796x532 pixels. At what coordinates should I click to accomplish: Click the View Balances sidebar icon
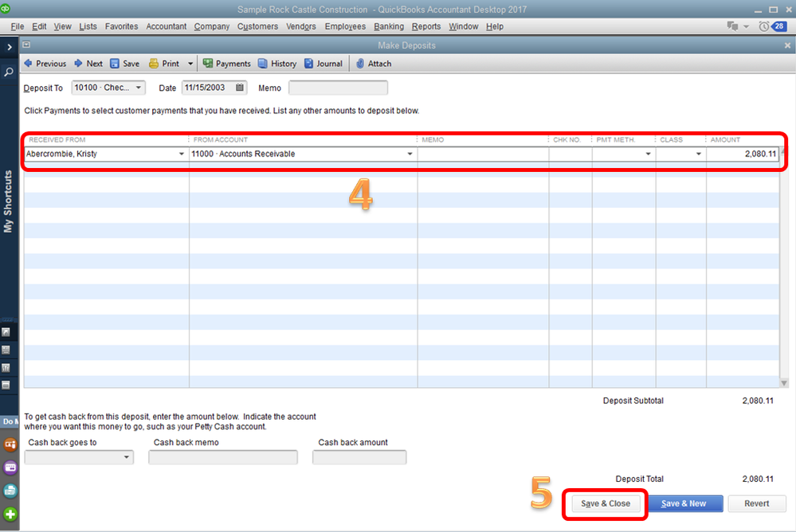pyautogui.click(x=6, y=350)
